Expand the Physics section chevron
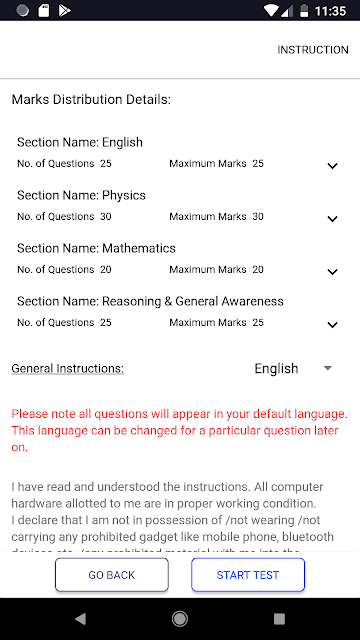 332,219
